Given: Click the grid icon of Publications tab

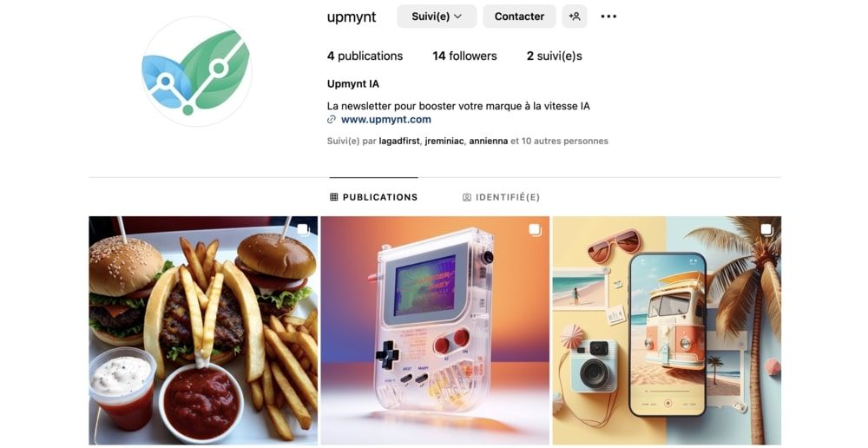Looking at the screenshot, I should click(334, 197).
